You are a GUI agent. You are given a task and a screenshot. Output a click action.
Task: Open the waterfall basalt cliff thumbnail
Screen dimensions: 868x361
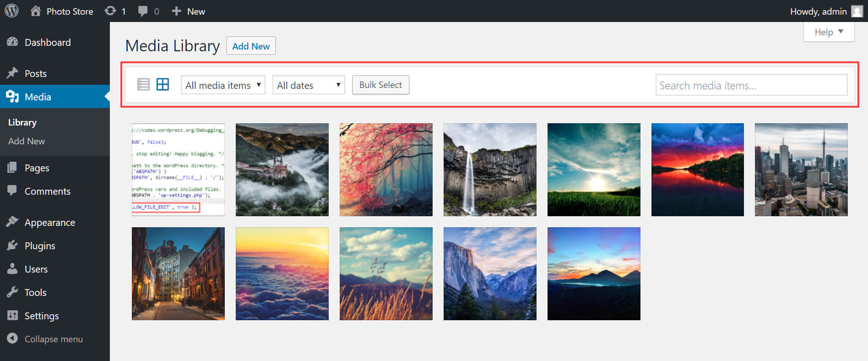(490, 170)
